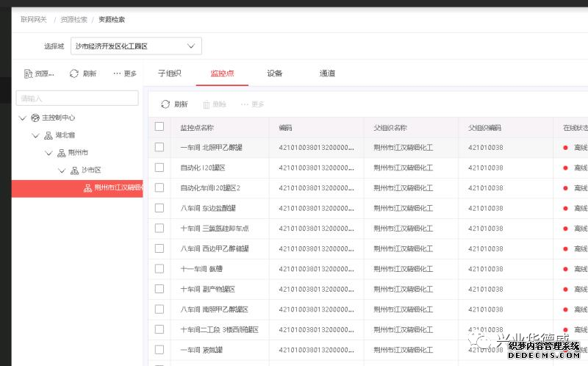
Task: Click the red status dot for 十一车间 氨槽
Action: [565, 269]
